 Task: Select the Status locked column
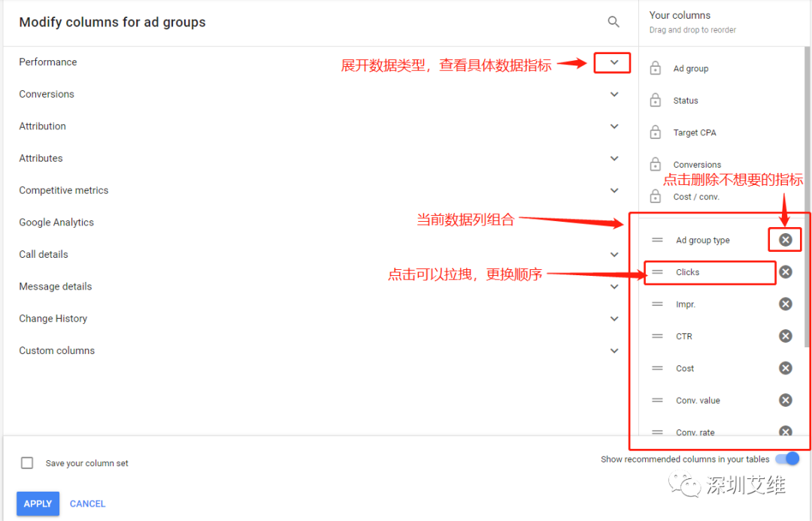click(685, 101)
